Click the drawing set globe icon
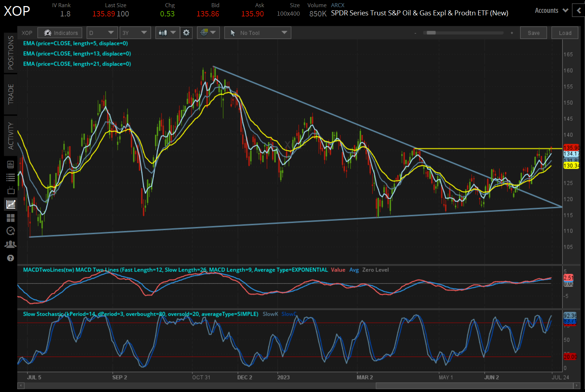The width and height of the screenshot is (585, 392). [x=205, y=33]
